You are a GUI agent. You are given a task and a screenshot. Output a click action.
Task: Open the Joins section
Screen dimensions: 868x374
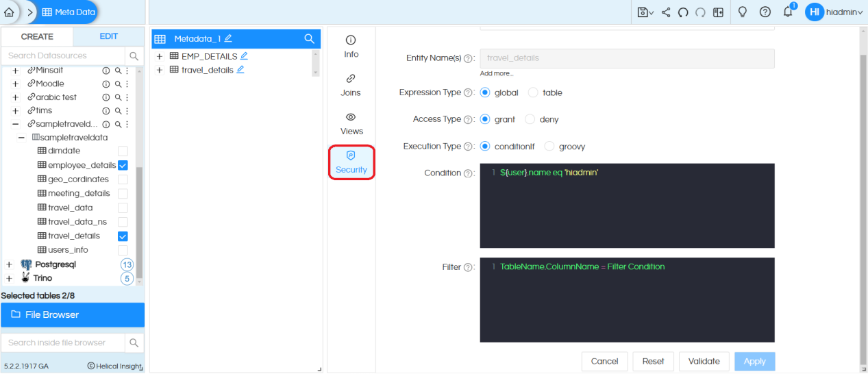pos(351,86)
